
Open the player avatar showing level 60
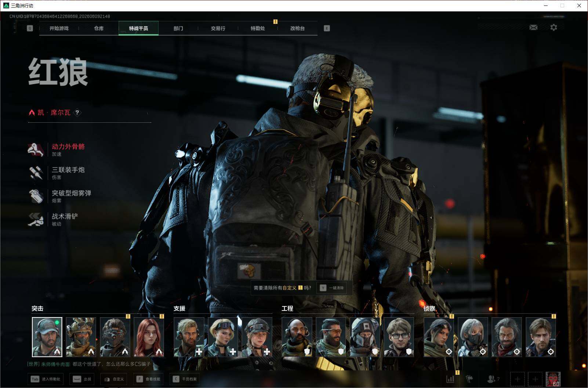(x=553, y=379)
